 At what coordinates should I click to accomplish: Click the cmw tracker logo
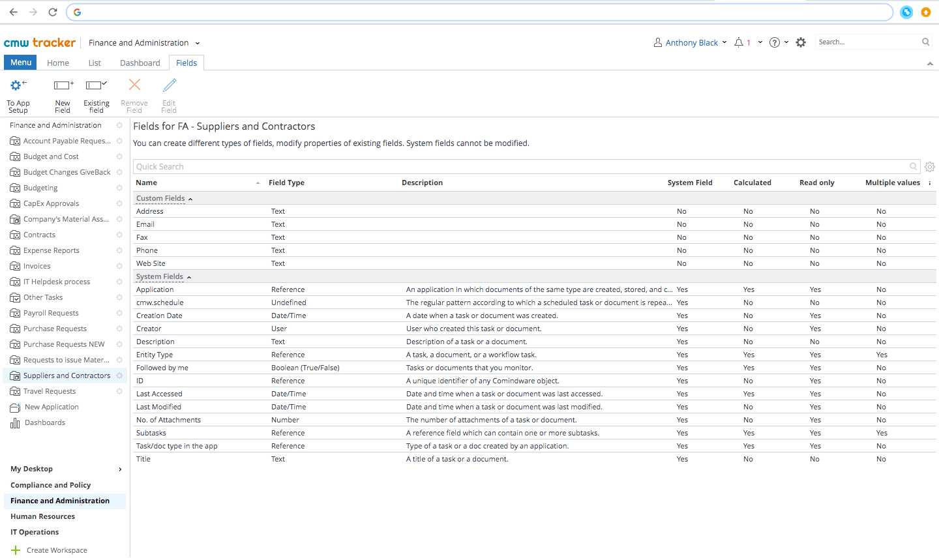click(x=40, y=42)
